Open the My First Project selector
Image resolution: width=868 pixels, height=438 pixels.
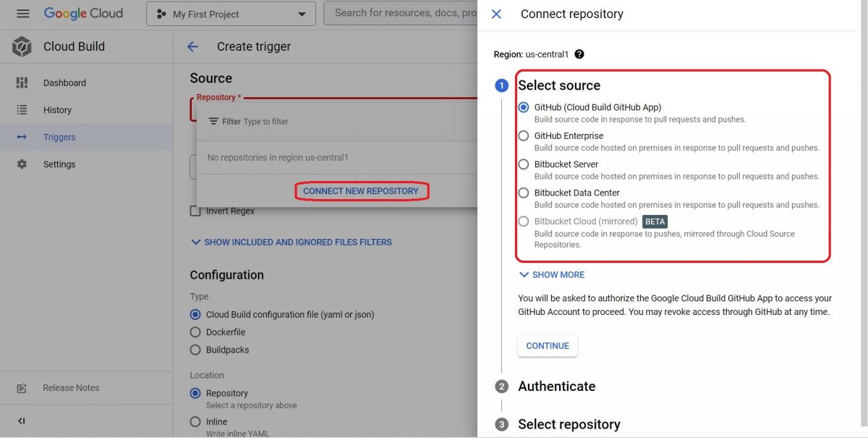tap(230, 12)
